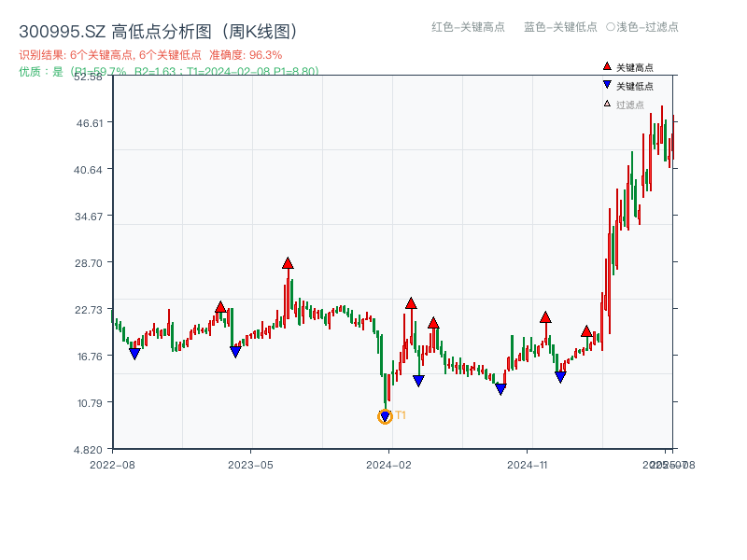The image size is (747, 560).
Task: Click the blue triangle marker near the 2024-11 dip
Action: tap(501, 388)
